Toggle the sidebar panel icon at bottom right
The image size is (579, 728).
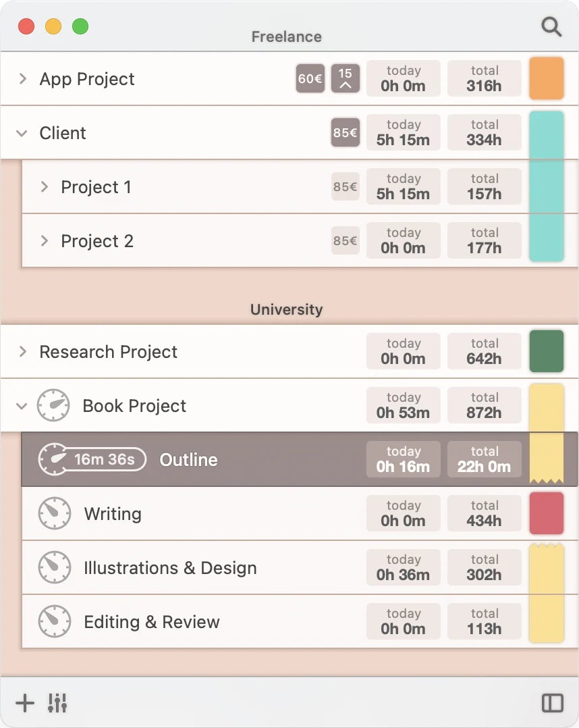point(553,702)
